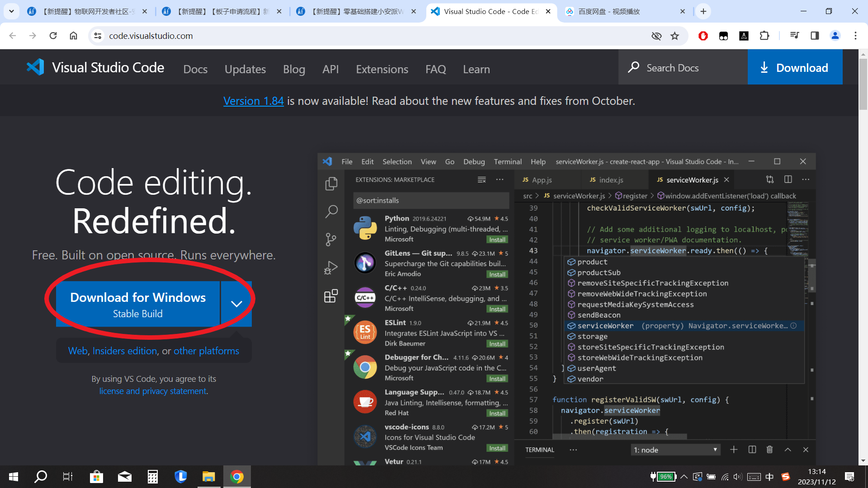
Task: Click the Extensions blocks icon in hero image
Action: point(331,296)
